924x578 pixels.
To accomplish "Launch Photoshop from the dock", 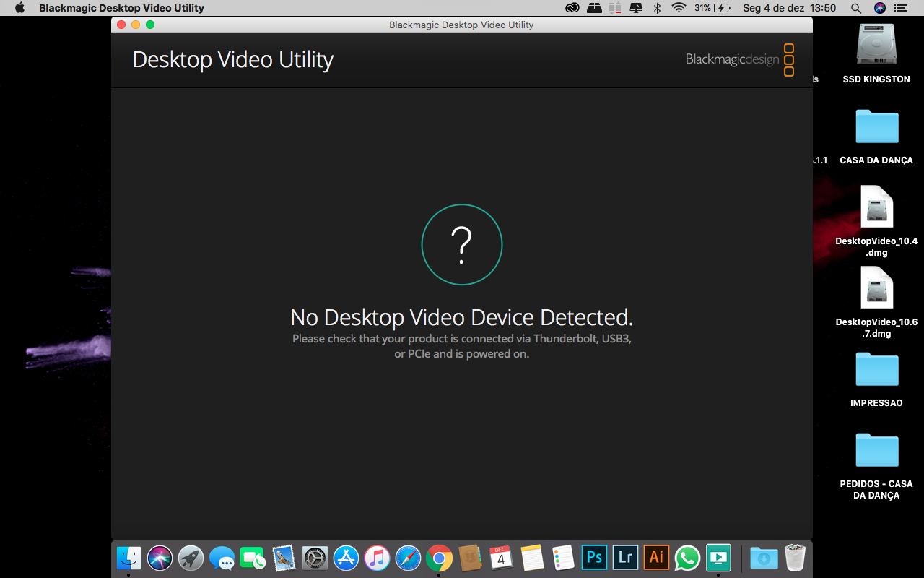I will (x=594, y=558).
